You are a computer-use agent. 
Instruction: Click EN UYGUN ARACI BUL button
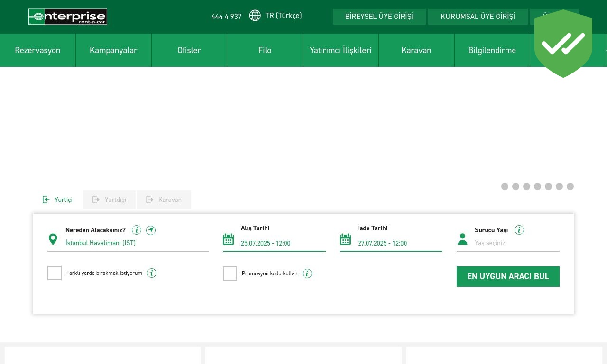pyautogui.click(x=508, y=276)
